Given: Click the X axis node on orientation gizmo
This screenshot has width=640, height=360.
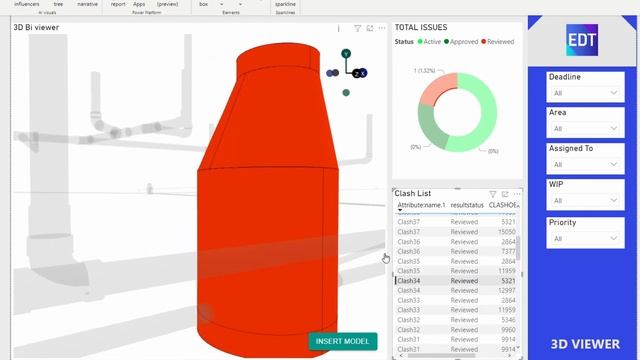Looking at the screenshot, I should (x=363, y=73).
